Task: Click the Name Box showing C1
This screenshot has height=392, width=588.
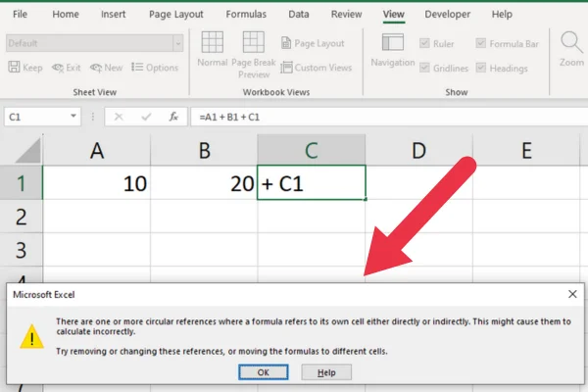Action: [35, 117]
